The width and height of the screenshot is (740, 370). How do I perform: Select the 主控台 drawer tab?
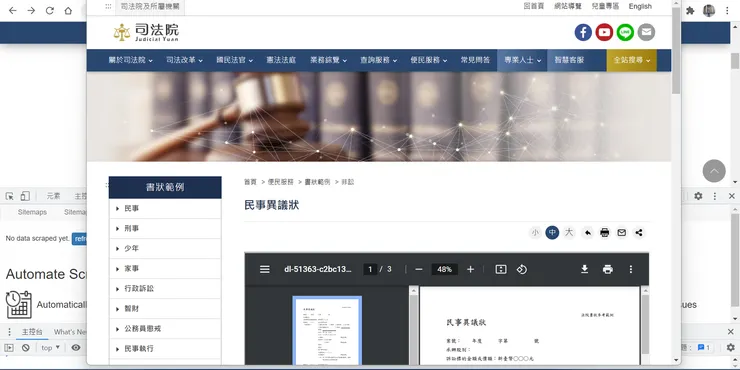pos(32,332)
